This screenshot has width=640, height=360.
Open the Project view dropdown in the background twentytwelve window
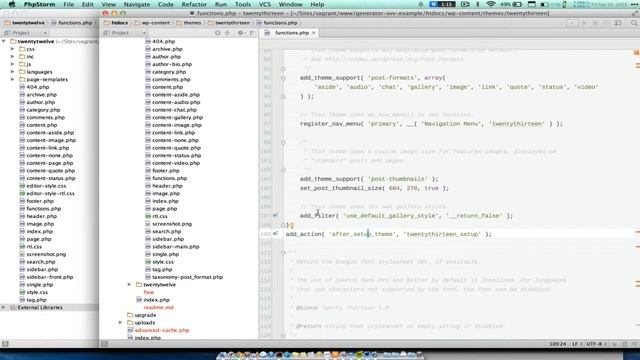25,33
